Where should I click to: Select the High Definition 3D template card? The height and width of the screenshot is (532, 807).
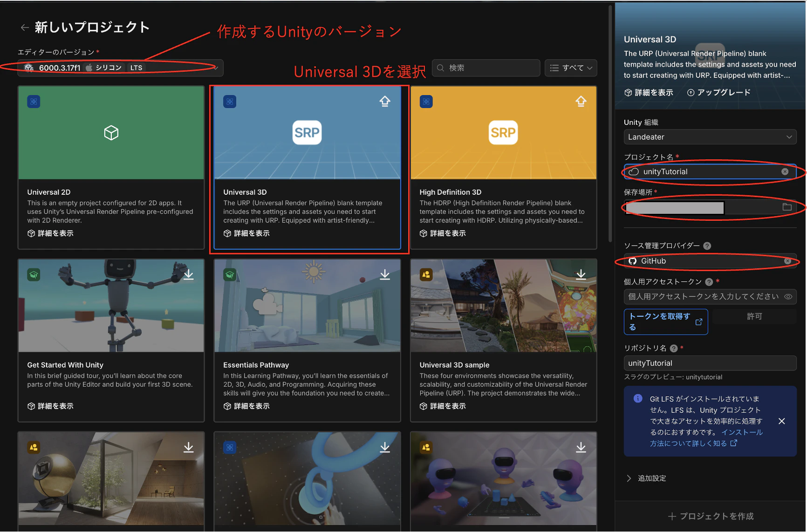pos(503,168)
